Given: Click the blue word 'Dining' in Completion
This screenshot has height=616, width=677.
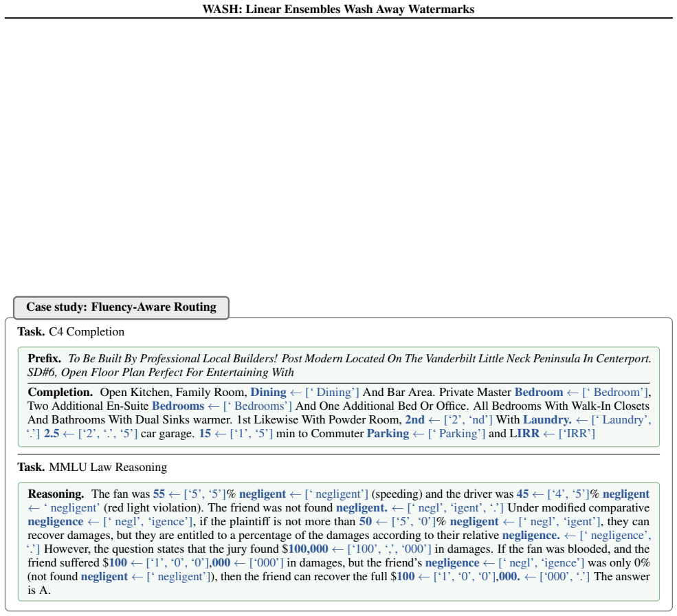Looking at the screenshot, I should [x=268, y=393].
